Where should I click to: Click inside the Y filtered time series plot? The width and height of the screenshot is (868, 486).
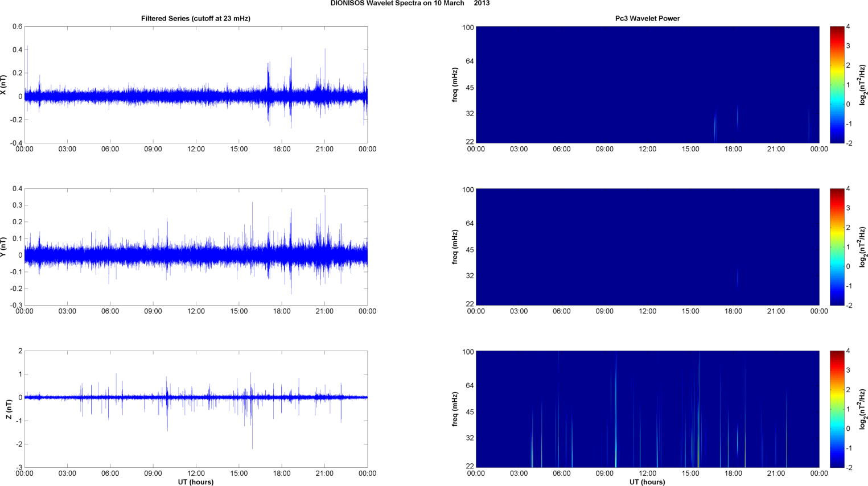(196, 247)
